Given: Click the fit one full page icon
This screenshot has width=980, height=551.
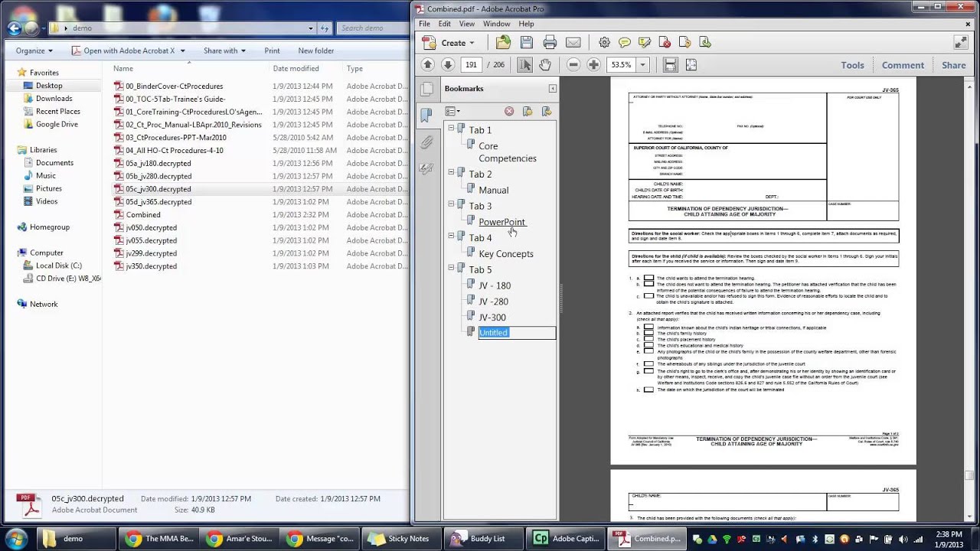Looking at the screenshot, I should (x=691, y=65).
